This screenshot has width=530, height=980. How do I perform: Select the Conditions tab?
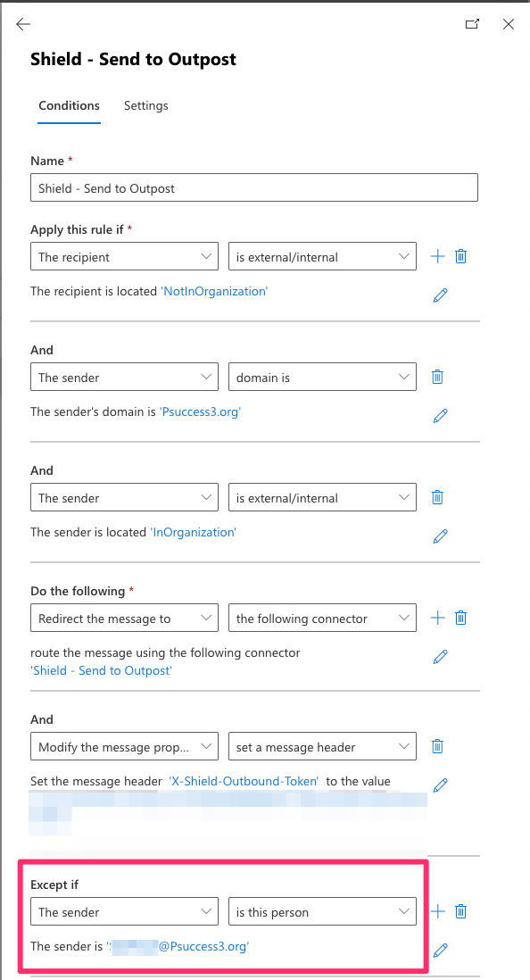point(69,105)
